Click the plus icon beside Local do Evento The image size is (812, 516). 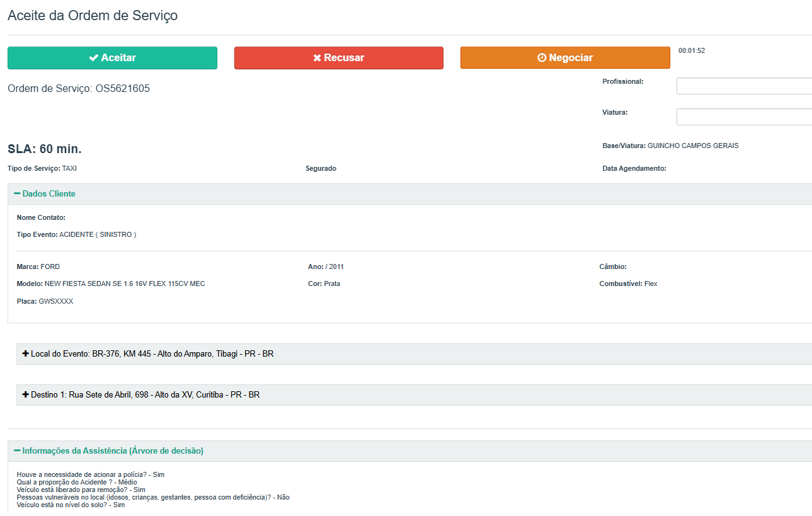[26, 354]
